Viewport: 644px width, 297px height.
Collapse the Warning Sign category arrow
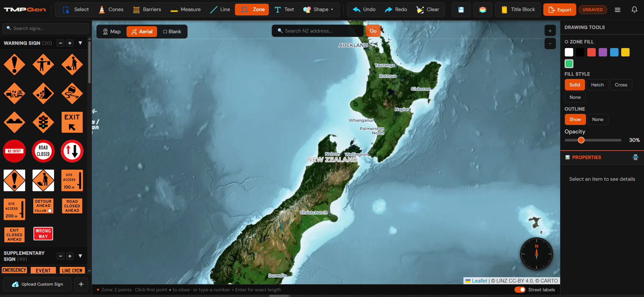pos(80,43)
